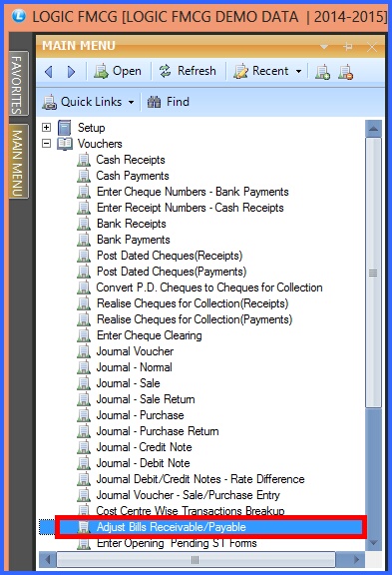Select Journal - Debit Note

coord(143,463)
